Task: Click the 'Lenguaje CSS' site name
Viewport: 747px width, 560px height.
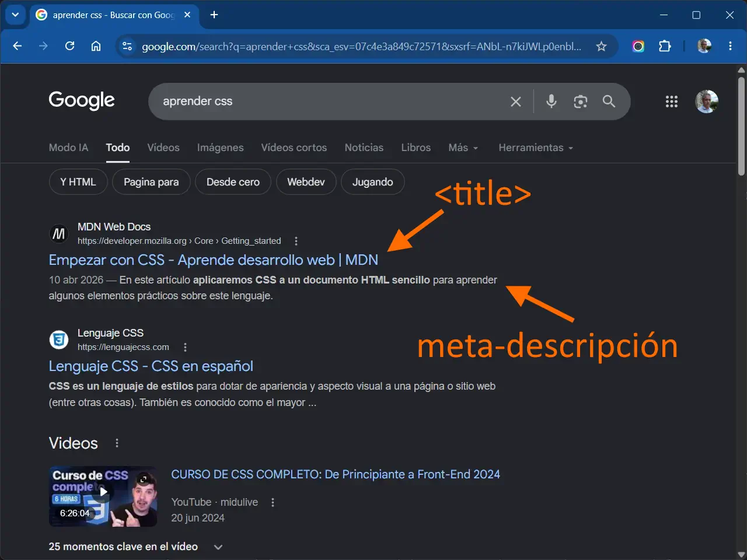Action: (x=110, y=333)
